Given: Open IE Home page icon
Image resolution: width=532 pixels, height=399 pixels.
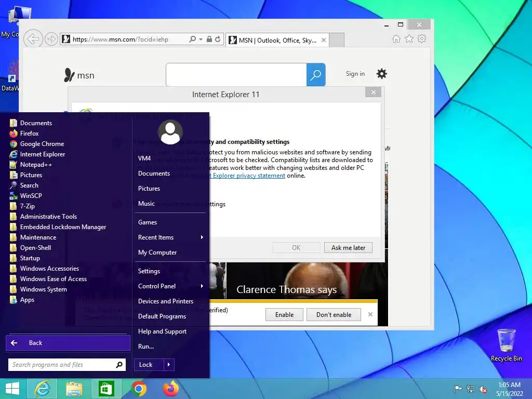Looking at the screenshot, I should pos(396,38).
